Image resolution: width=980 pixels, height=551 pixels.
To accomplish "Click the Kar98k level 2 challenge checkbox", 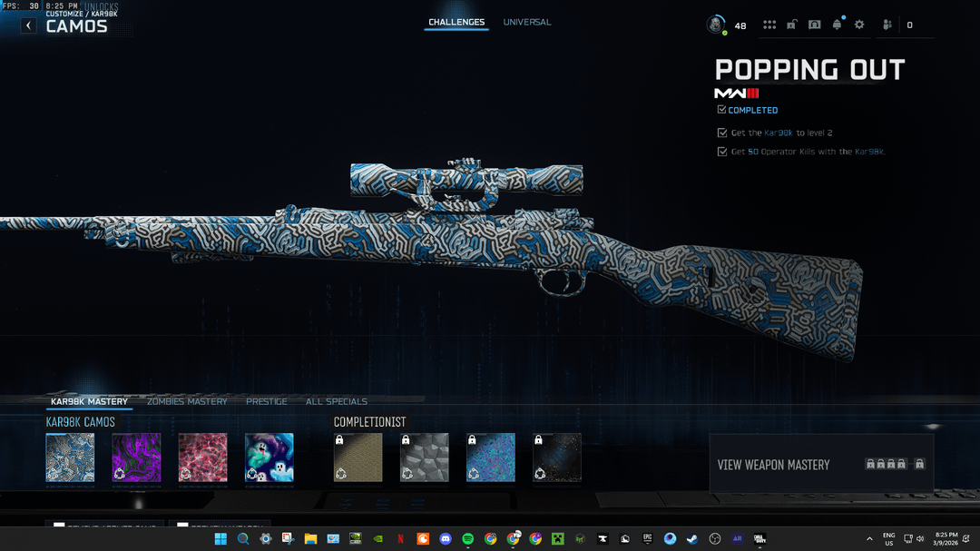I will tap(721, 133).
